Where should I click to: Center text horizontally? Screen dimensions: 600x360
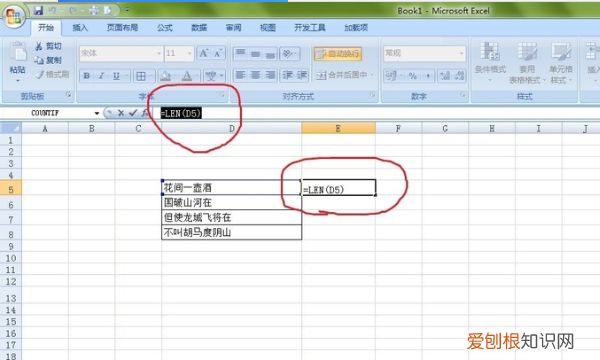coord(255,75)
